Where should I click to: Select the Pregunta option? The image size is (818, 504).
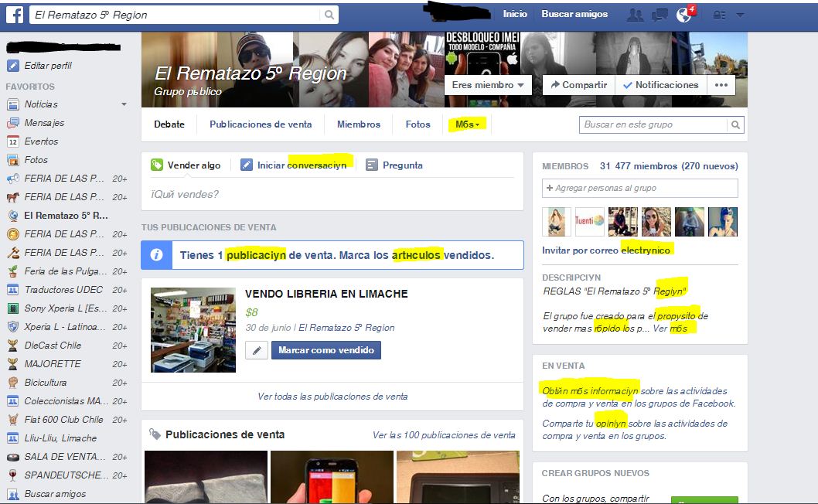click(394, 165)
